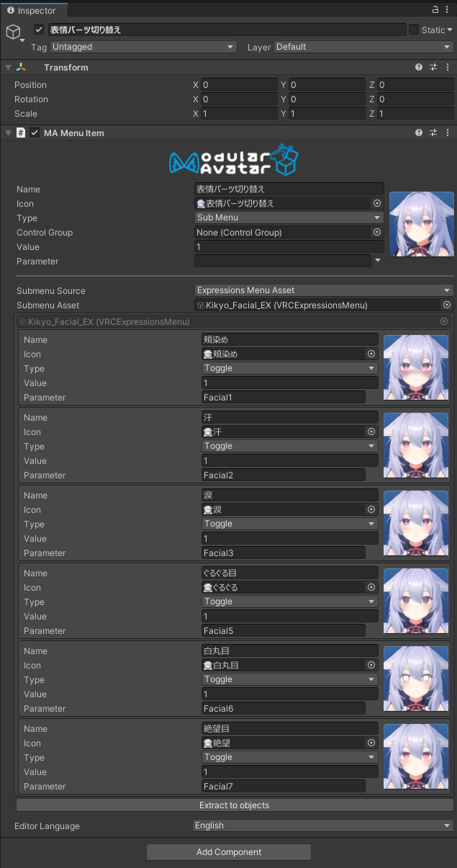Toggle the GameObject active checkbox
Screen dimensions: 457x868
pos(40,30)
